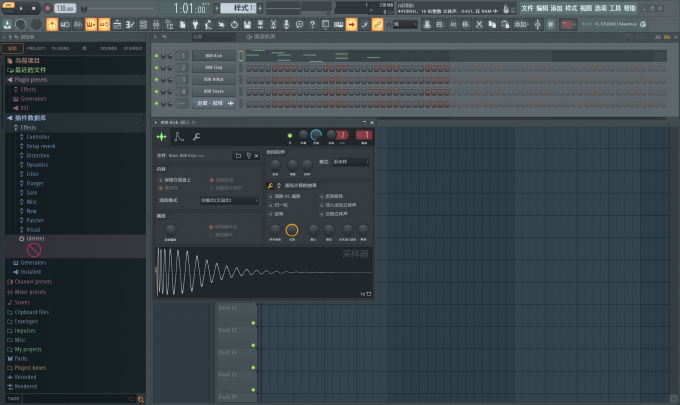Switch to the STARRED browser tab
The height and width of the screenshot is (405, 680).
[x=133, y=48]
